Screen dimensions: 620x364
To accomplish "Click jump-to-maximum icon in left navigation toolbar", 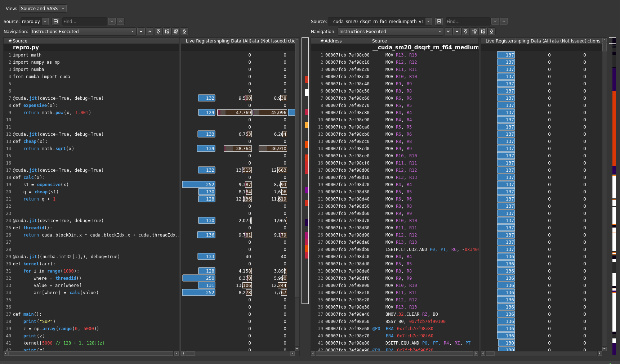I will tap(184, 31).
